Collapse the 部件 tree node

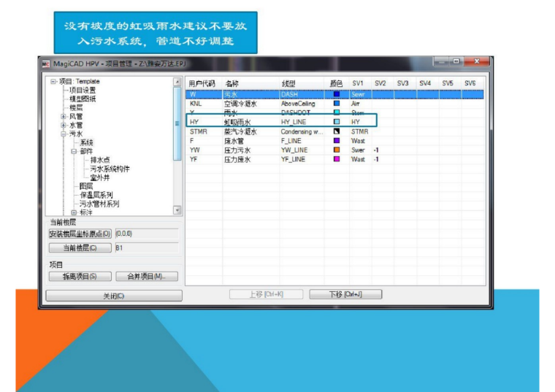pos(74,151)
